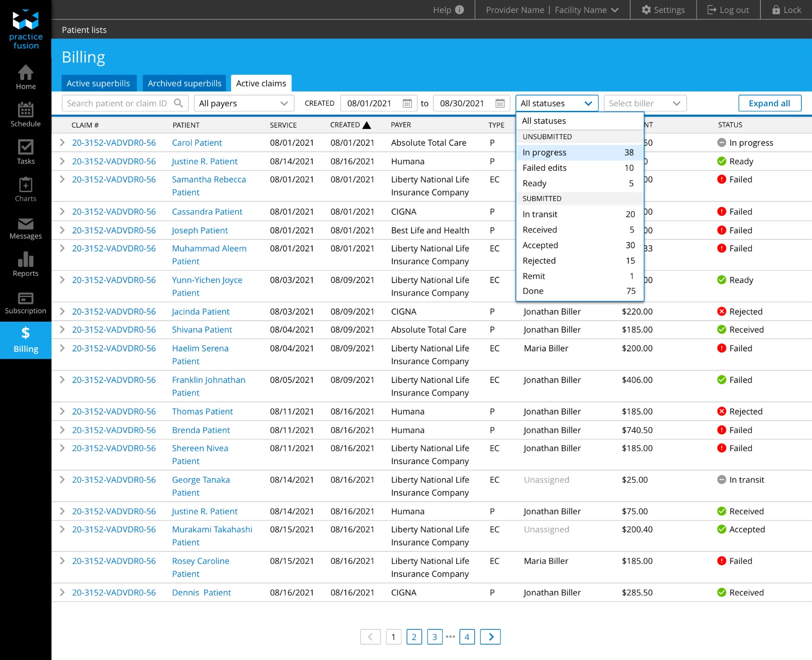Expand Carol Patient claim row
Image resolution: width=812 pixels, height=660 pixels.
62,142
